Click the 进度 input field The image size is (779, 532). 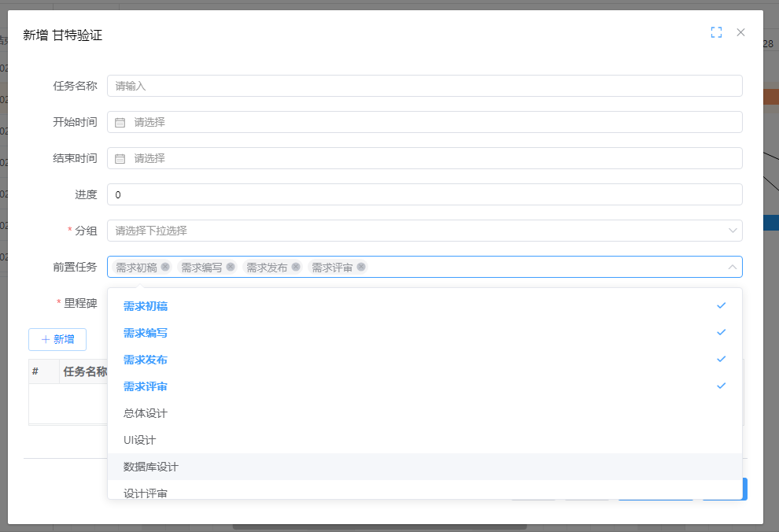425,194
